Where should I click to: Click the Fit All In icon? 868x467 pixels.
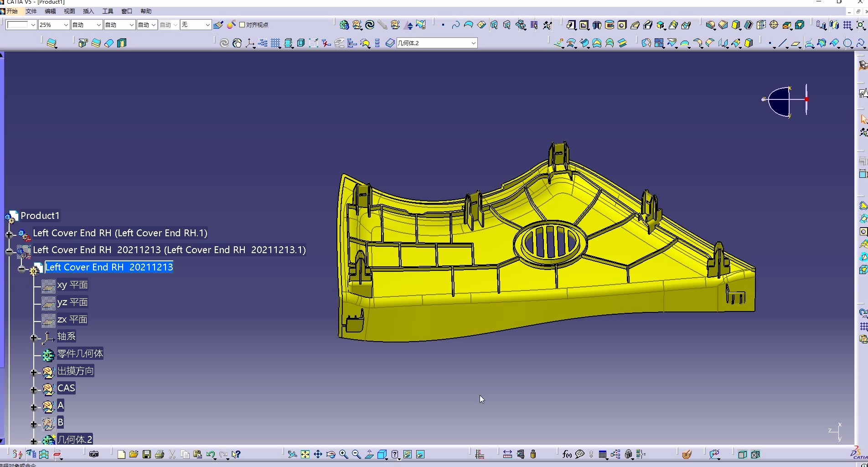click(305, 454)
